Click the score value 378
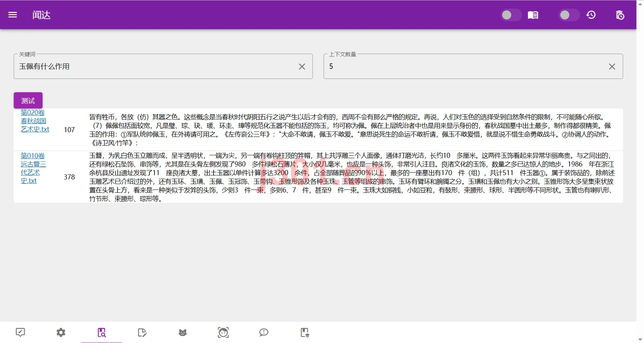This screenshot has width=644, height=343. pyautogui.click(x=69, y=177)
